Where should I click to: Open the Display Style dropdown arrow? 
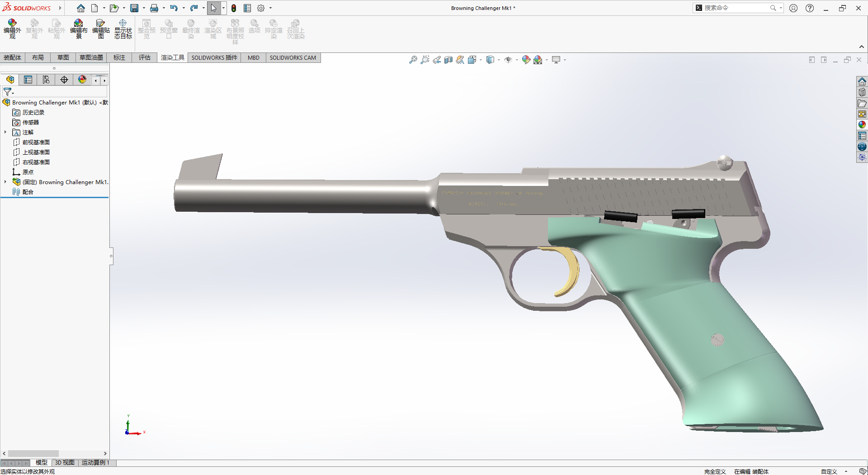pyautogui.click(x=499, y=60)
